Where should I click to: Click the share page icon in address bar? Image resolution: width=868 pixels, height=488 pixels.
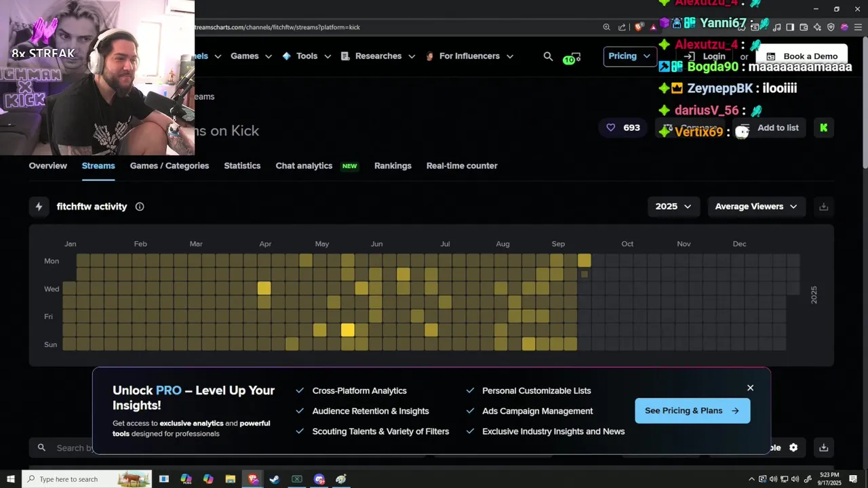(x=622, y=27)
